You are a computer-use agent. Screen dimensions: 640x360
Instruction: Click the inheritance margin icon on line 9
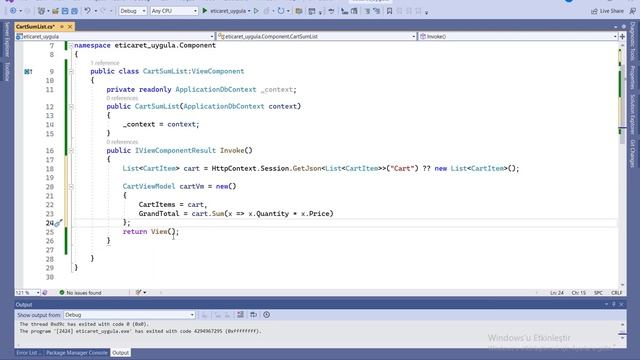[x=28, y=71]
